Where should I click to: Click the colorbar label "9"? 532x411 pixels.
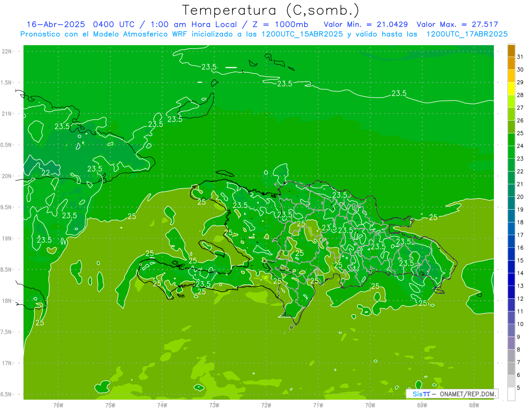[x=519, y=337]
